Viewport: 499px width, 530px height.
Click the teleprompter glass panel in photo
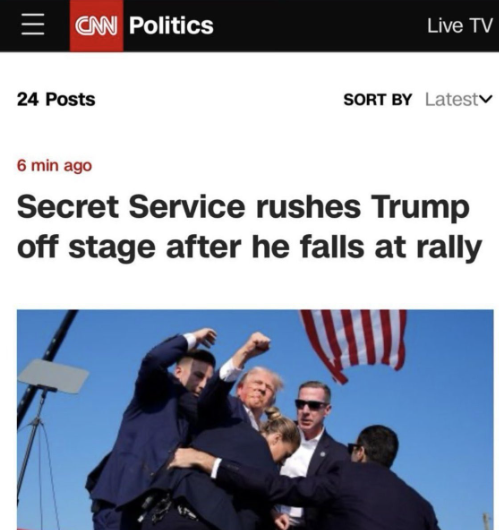click(x=53, y=376)
